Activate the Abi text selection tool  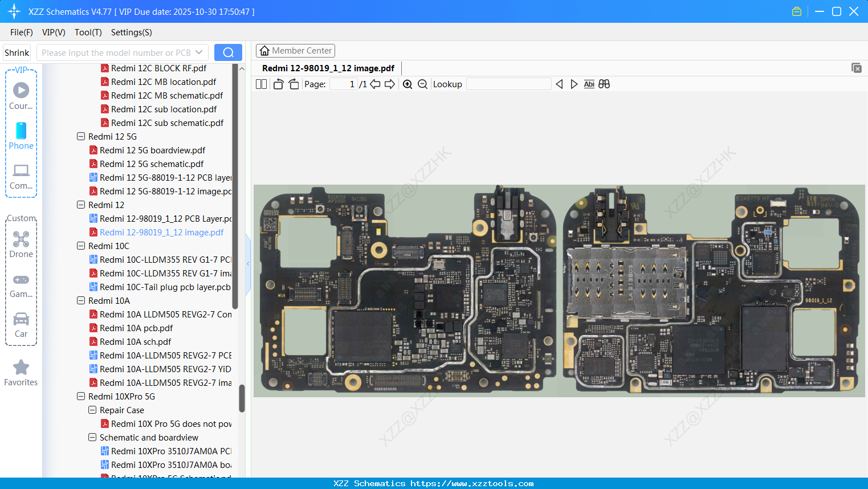[x=589, y=84]
